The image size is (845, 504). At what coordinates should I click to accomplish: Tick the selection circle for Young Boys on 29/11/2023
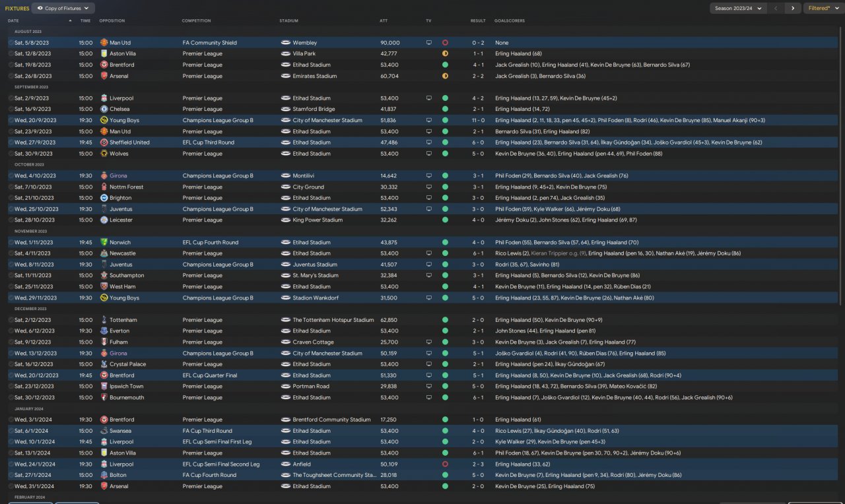[x=11, y=298]
